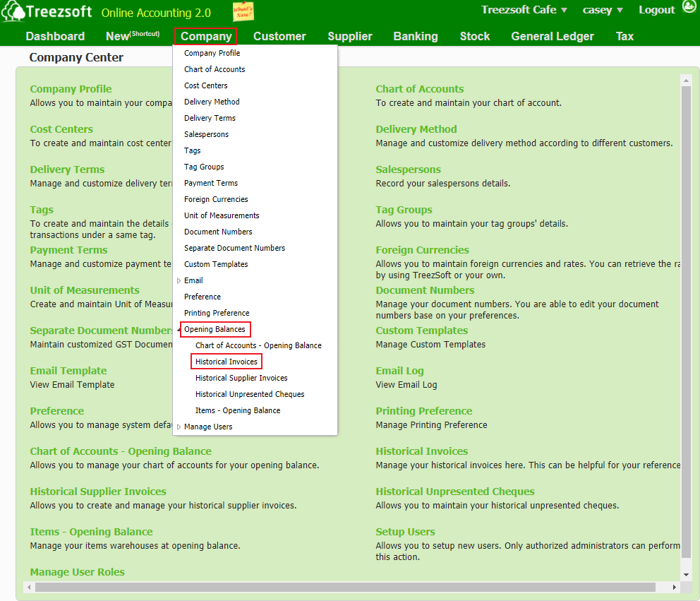
Task: Open the Cost Centers page link
Action: pos(61,129)
